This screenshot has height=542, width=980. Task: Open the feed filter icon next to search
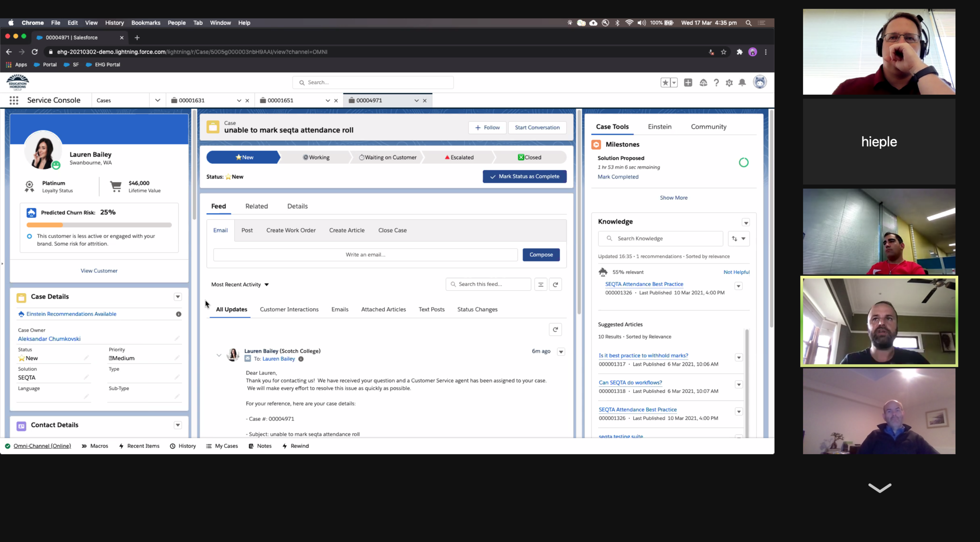540,284
